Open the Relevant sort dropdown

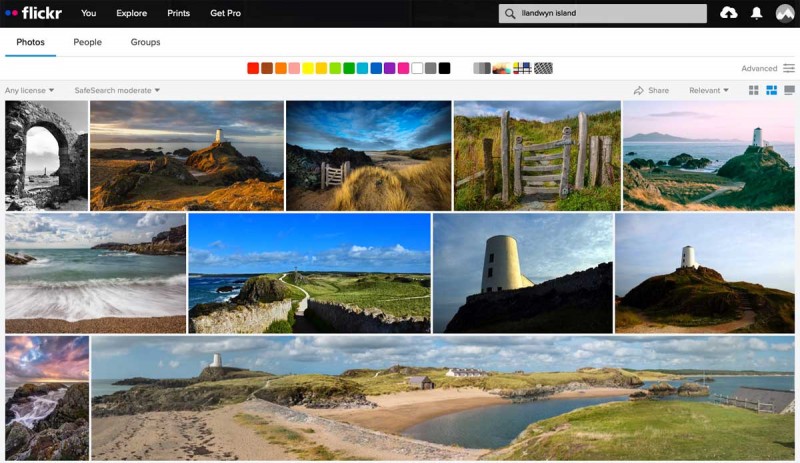[709, 90]
